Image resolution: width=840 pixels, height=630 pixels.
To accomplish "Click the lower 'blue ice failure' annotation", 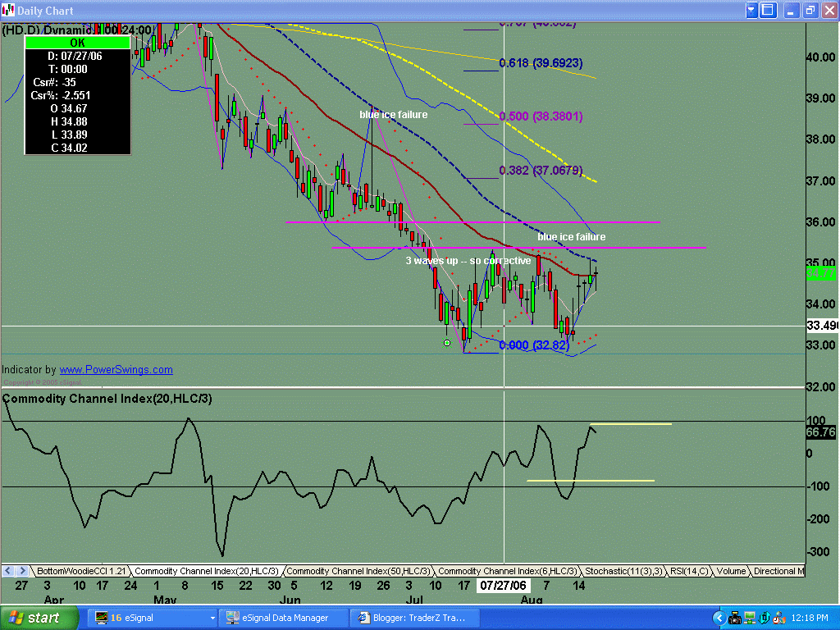I will coord(571,237).
